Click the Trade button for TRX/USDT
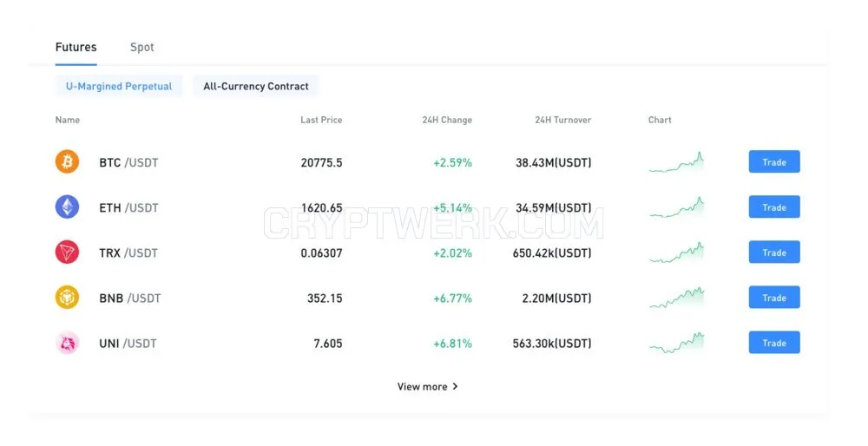 tap(774, 253)
